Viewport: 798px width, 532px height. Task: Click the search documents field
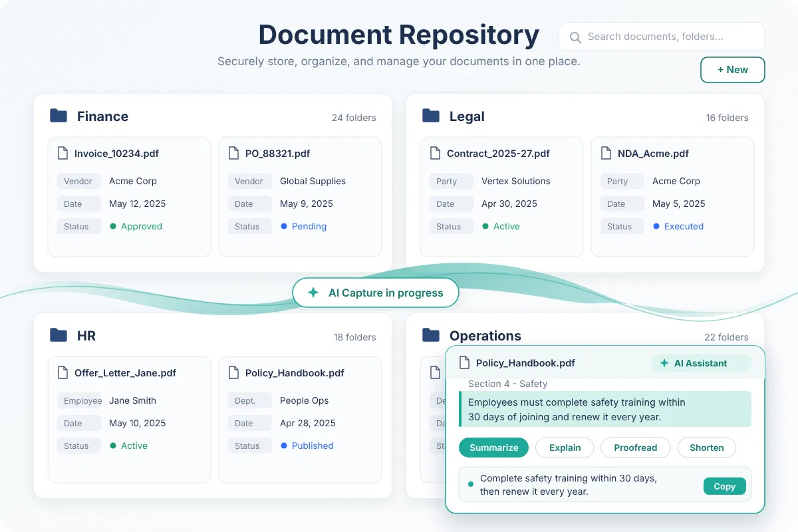pos(662,37)
